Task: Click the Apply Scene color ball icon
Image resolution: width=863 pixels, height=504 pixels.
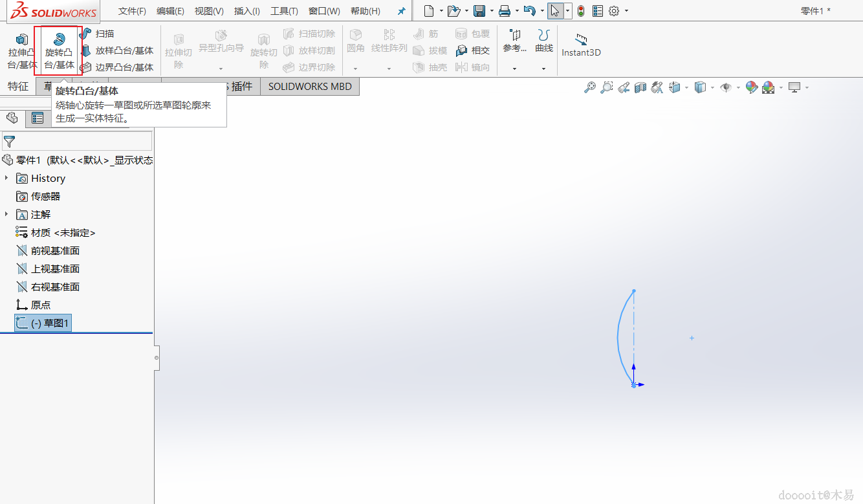Action: [768, 87]
